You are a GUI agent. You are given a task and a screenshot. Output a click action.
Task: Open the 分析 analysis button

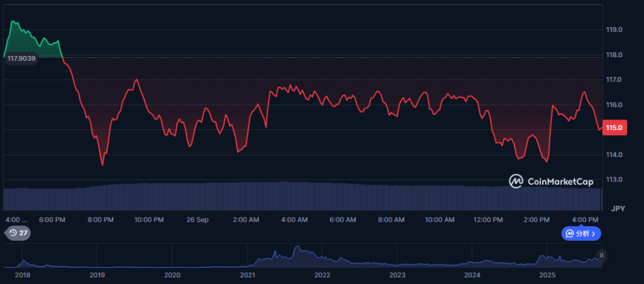(x=581, y=234)
